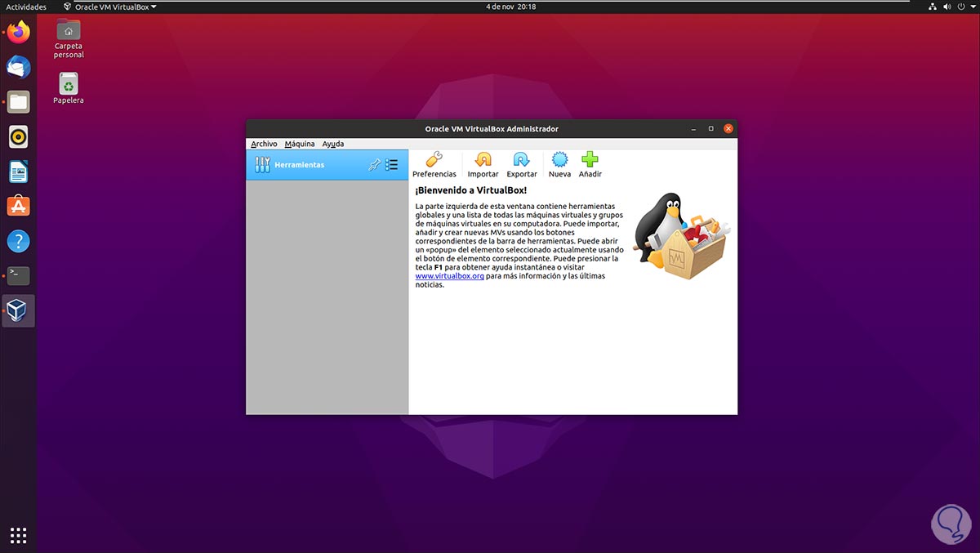Viewport: 980px width, 553px height.
Task: Click the Importar appliance icon
Action: [x=483, y=160]
